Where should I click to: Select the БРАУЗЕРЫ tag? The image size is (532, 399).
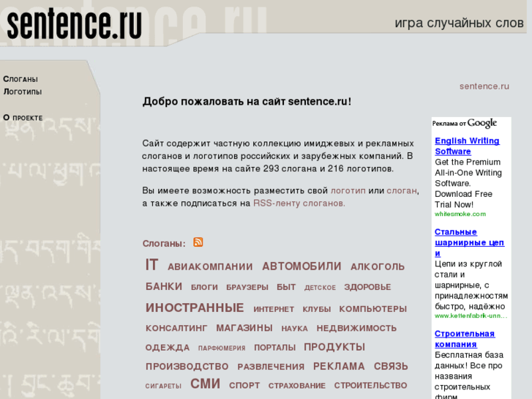coord(247,287)
